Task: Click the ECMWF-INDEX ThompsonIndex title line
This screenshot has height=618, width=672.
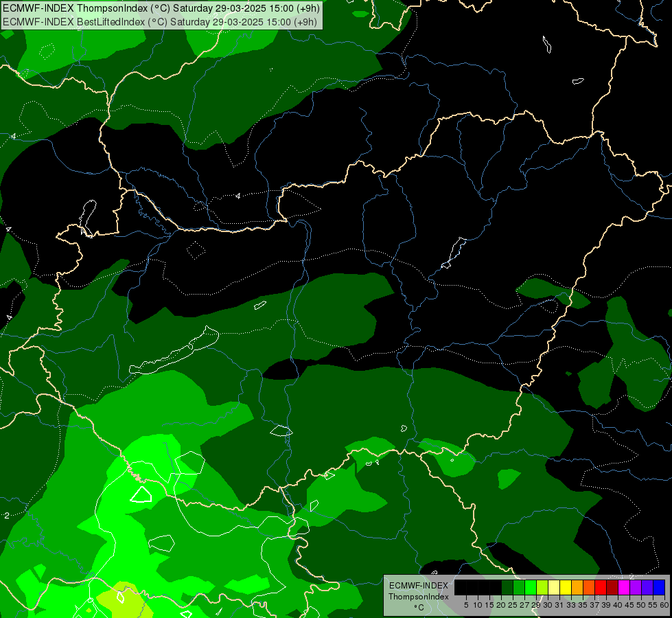Action: 161,8
